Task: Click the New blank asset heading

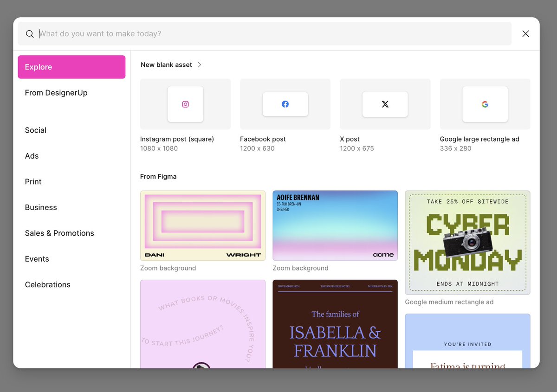Action: click(166, 65)
